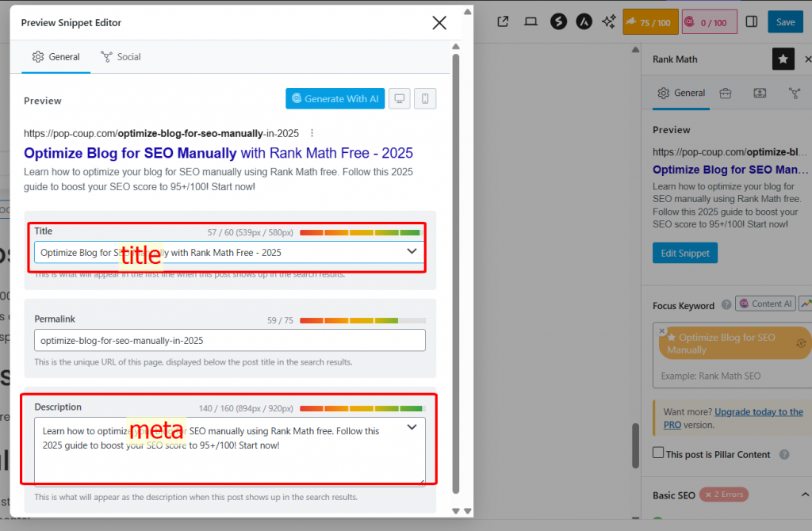The width and height of the screenshot is (812, 531).
Task: Open the 0 / 100 Content AI score button
Action: (710, 21)
